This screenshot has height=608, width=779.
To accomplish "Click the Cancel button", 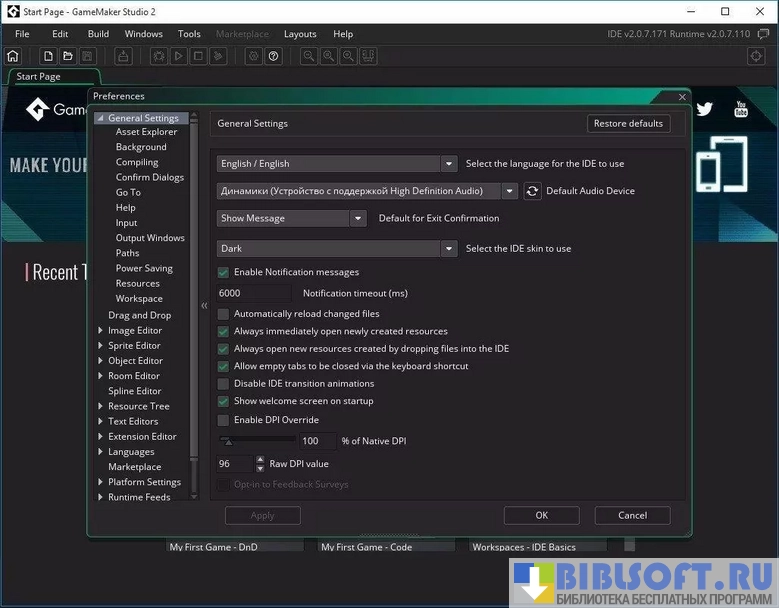I will [632, 516].
